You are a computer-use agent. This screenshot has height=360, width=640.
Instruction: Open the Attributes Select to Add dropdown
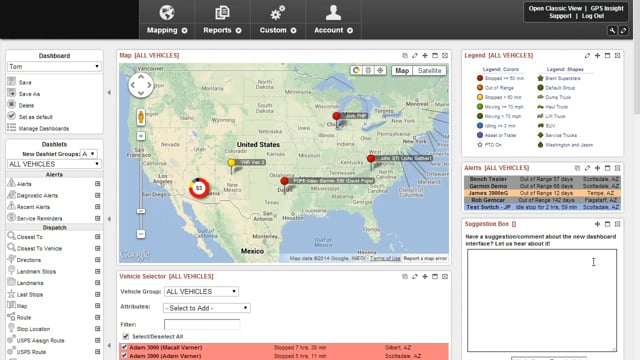pos(207,308)
